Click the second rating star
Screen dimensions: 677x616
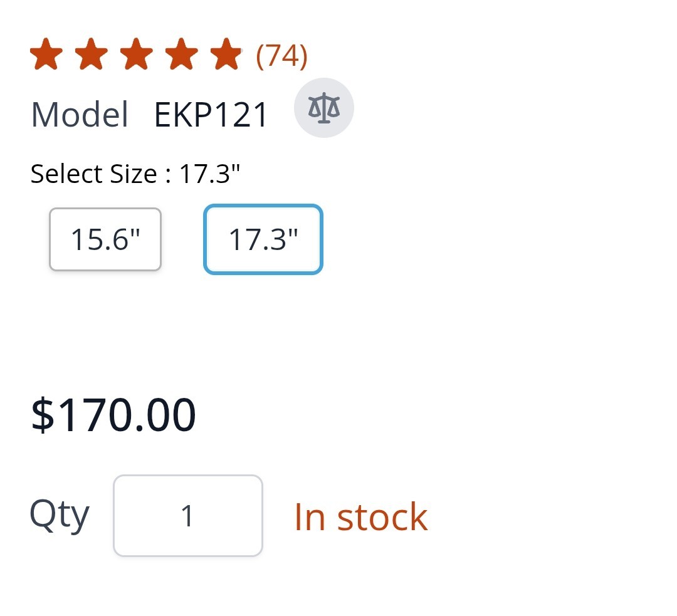[91, 54]
